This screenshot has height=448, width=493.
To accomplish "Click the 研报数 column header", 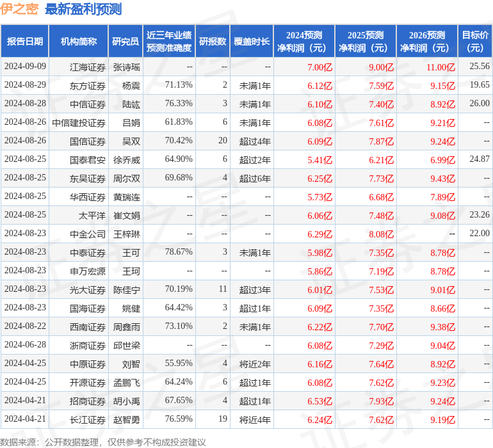I will (213, 41).
